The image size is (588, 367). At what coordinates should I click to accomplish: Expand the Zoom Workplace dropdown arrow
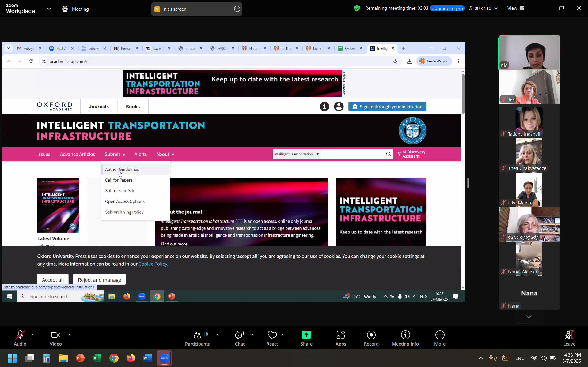click(49, 9)
